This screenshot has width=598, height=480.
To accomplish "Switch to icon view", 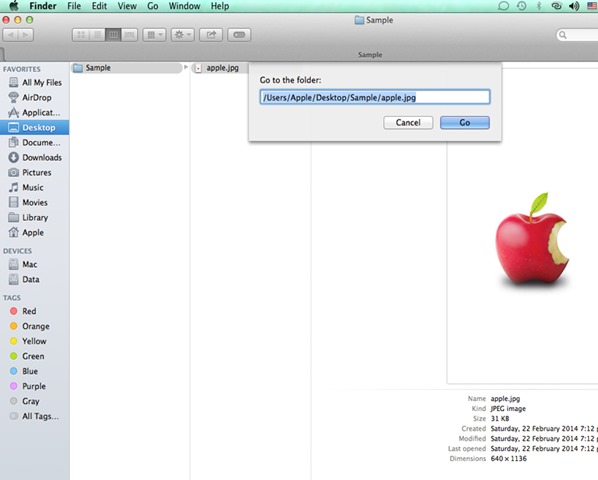I will point(81,35).
